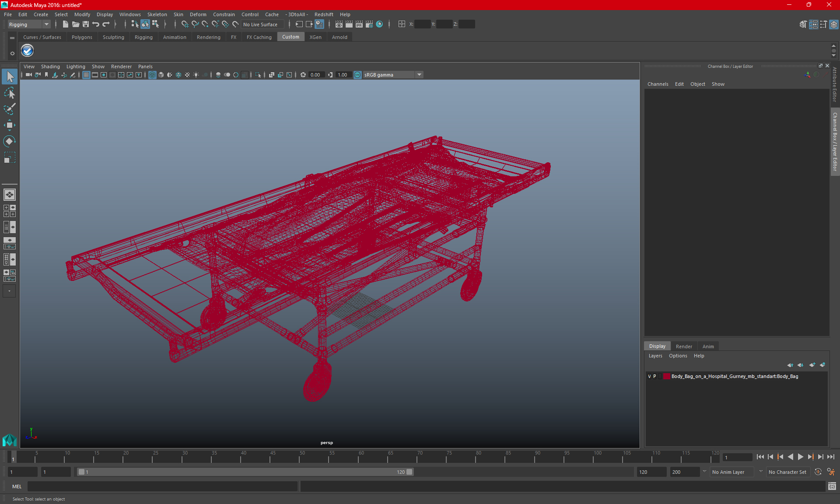This screenshot has height=504, width=840.
Task: Click the Save scene icon
Action: [86, 24]
